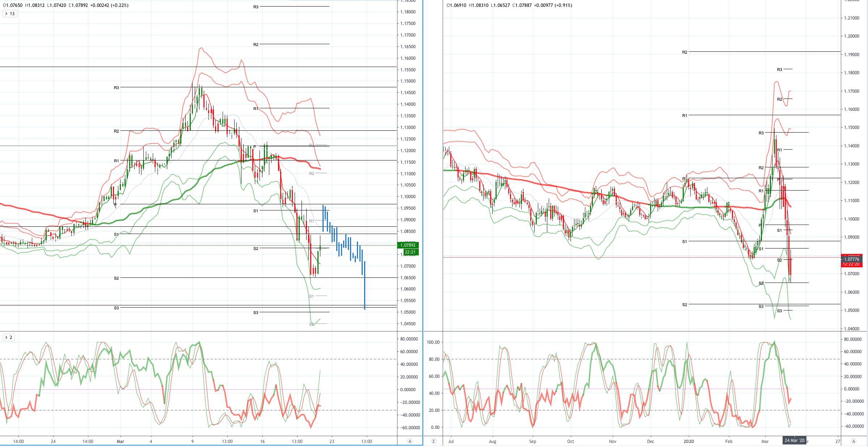Click the left chart OHLC values header
The height and width of the screenshot is (447, 868).
[x=66, y=5]
